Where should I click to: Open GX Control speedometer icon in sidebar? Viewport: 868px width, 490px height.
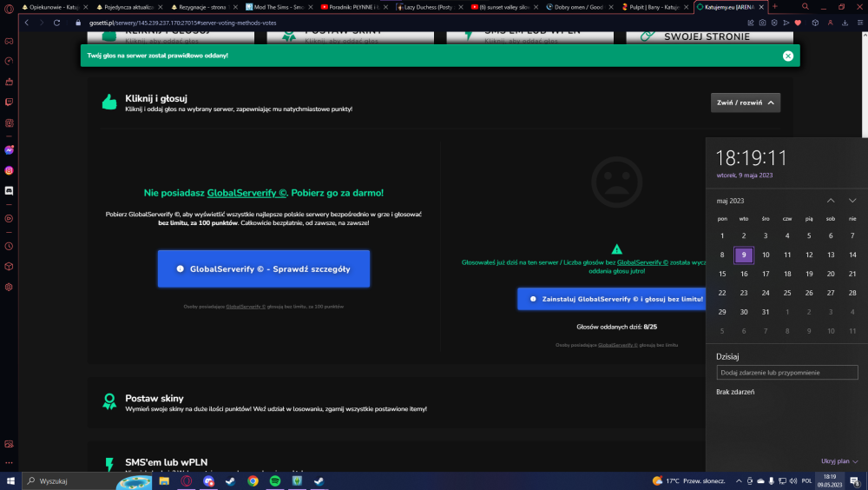(x=9, y=61)
